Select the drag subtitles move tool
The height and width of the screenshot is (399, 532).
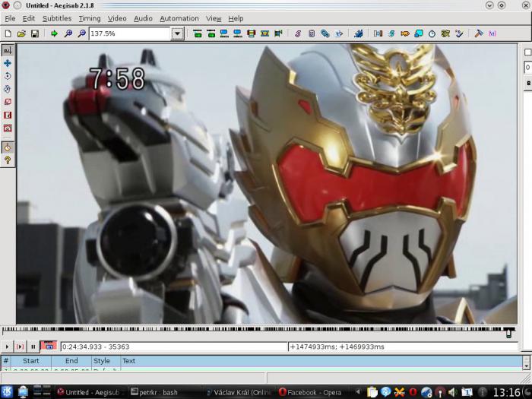click(x=8, y=63)
